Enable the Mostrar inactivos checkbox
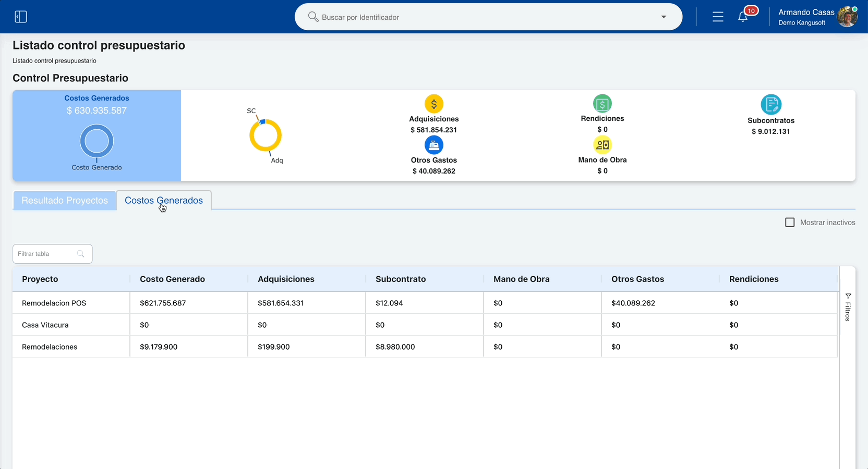Screen dimensions: 868x469 pyautogui.click(x=790, y=223)
